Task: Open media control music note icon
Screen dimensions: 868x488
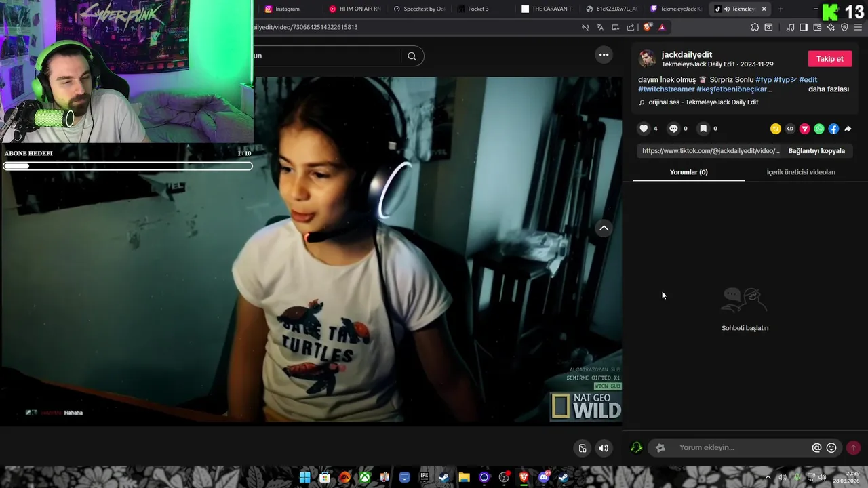Action: click(790, 27)
